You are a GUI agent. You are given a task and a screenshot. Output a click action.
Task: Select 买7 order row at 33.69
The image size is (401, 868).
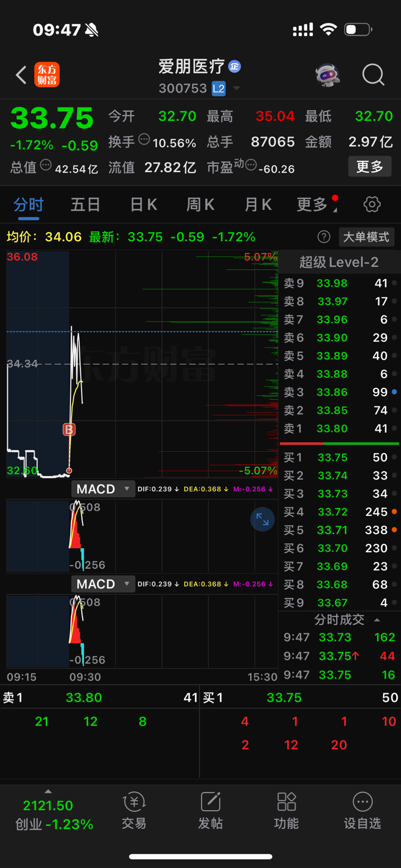[x=339, y=566]
